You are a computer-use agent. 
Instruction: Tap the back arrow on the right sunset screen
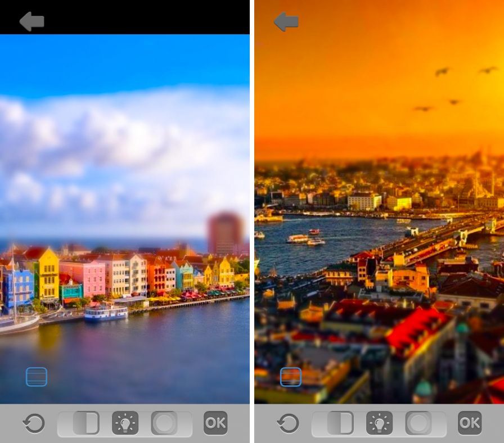click(286, 21)
